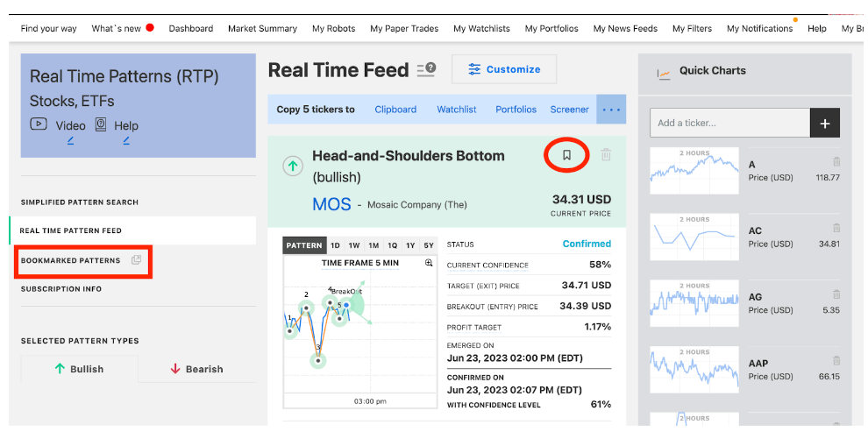This screenshot has width=868, height=439.
Task: Open Bookmarked Patterns section
Action: (70, 260)
